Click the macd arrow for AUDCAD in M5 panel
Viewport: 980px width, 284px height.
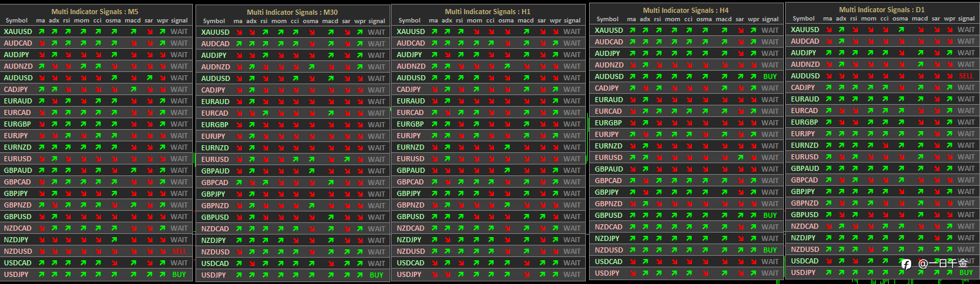point(132,43)
